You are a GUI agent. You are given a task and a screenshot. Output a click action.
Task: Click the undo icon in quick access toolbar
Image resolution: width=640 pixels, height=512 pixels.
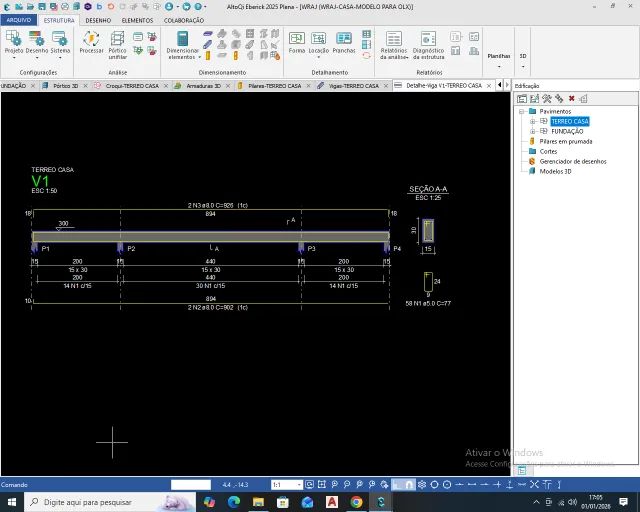tap(111, 7)
